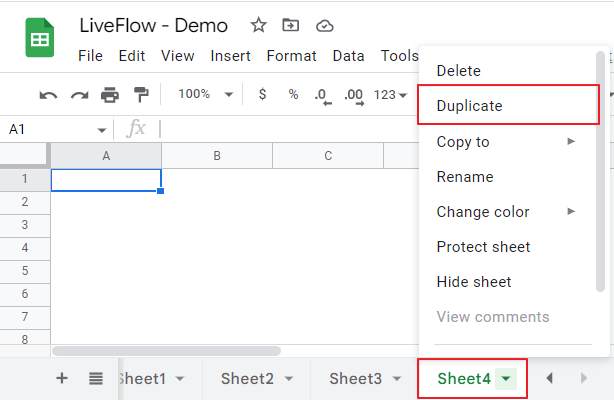Redo the last action
The height and width of the screenshot is (400, 614).
[x=79, y=95]
